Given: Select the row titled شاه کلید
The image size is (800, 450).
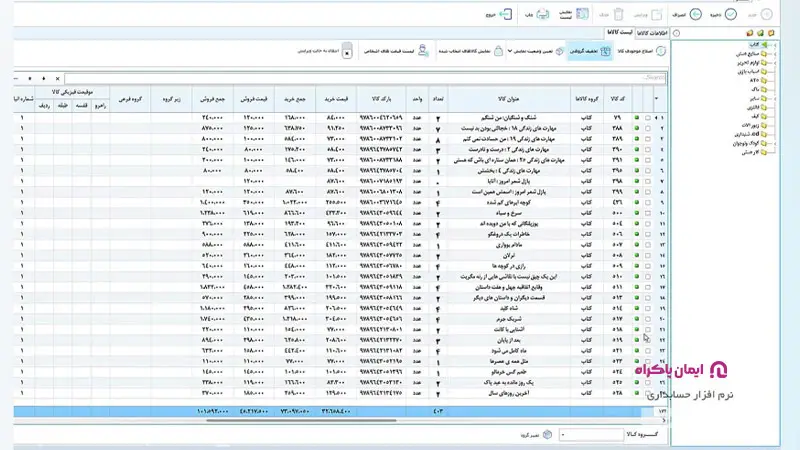Looking at the screenshot, I should coord(341,308).
